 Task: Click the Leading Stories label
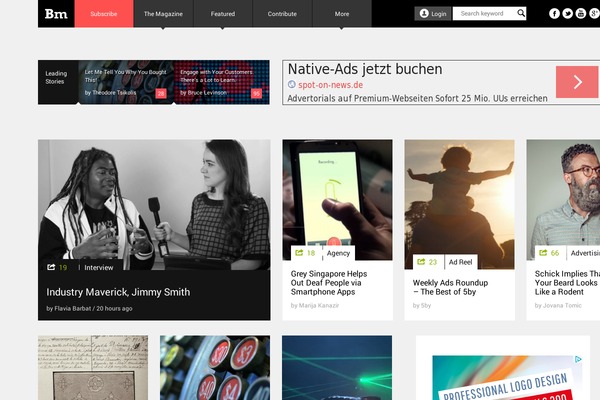(x=56, y=77)
